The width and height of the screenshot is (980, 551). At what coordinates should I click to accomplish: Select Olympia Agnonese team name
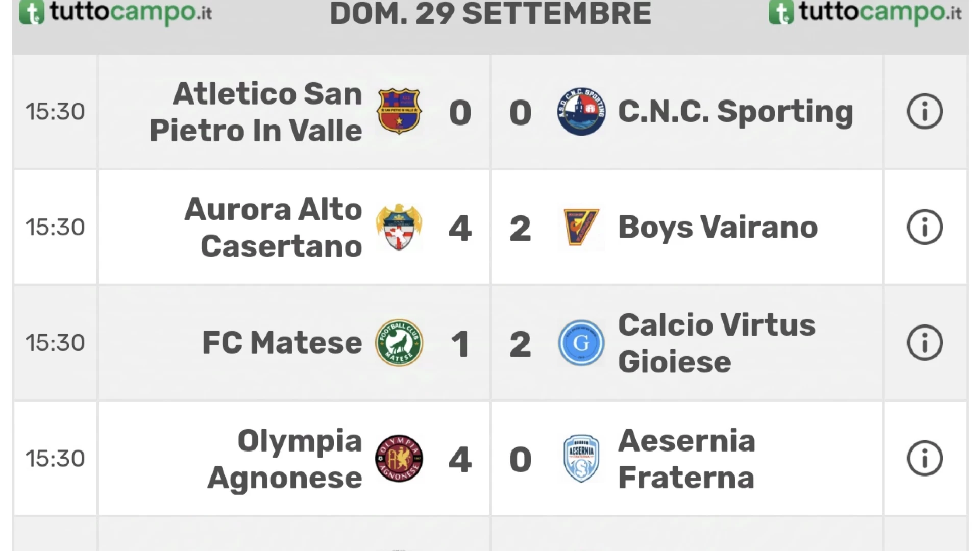(285, 459)
